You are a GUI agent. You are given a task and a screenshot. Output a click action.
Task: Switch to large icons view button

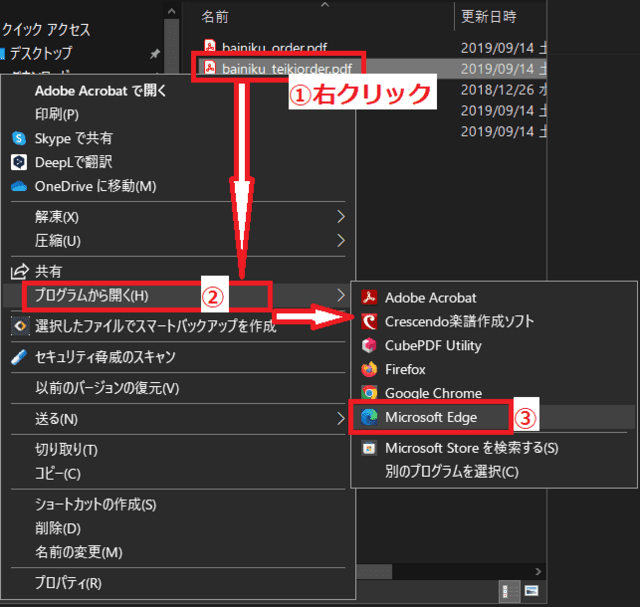pyautogui.click(x=533, y=589)
